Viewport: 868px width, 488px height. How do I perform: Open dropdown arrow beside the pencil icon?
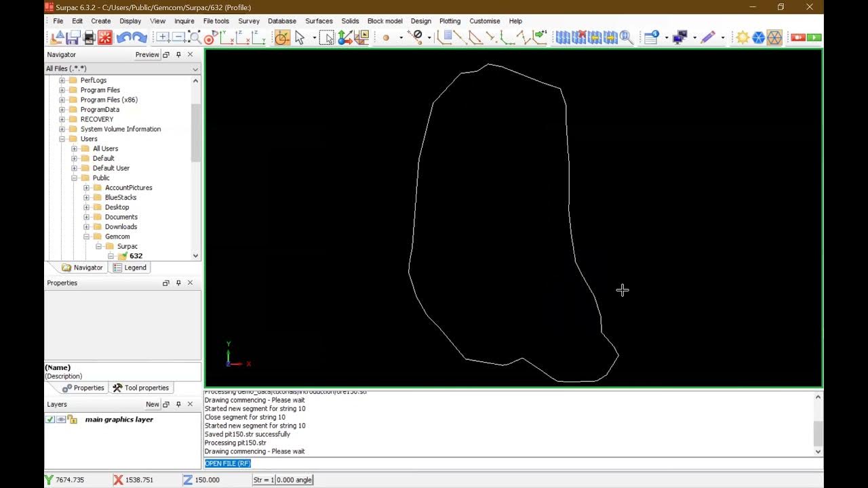click(722, 38)
